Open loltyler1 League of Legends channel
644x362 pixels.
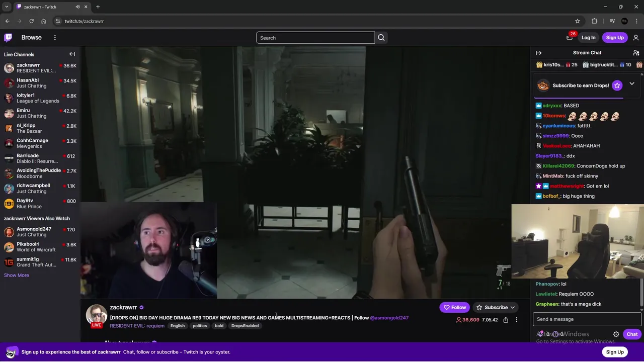40,98
